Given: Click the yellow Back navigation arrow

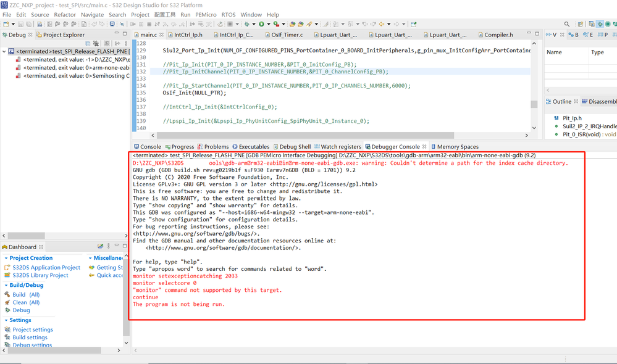Looking at the screenshot, I should 381,24.
